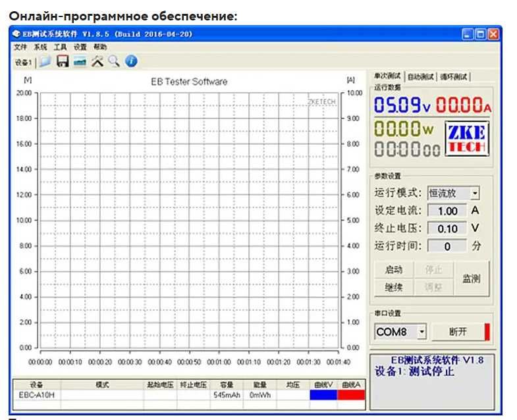Click the 监测 monitor button
Image resolution: width=517 pixels, height=420 pixels.
[x=472, y=278]
